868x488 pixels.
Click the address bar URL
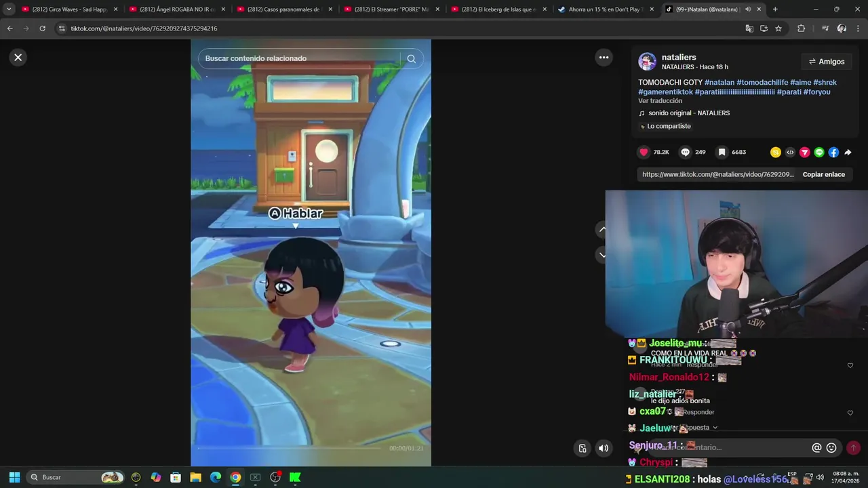144,28
